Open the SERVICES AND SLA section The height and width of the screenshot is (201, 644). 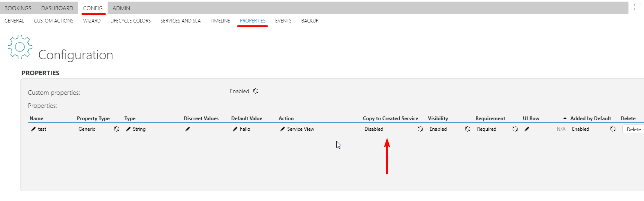(x=180, y=21)
